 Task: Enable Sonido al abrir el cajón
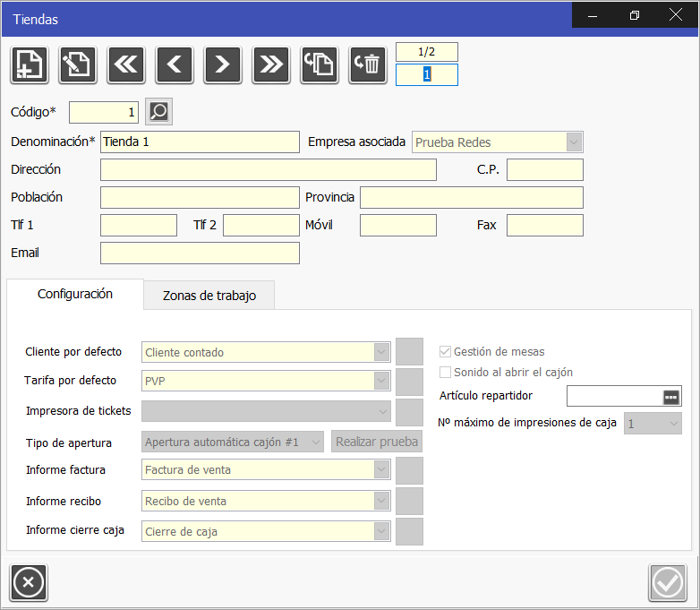446,372
